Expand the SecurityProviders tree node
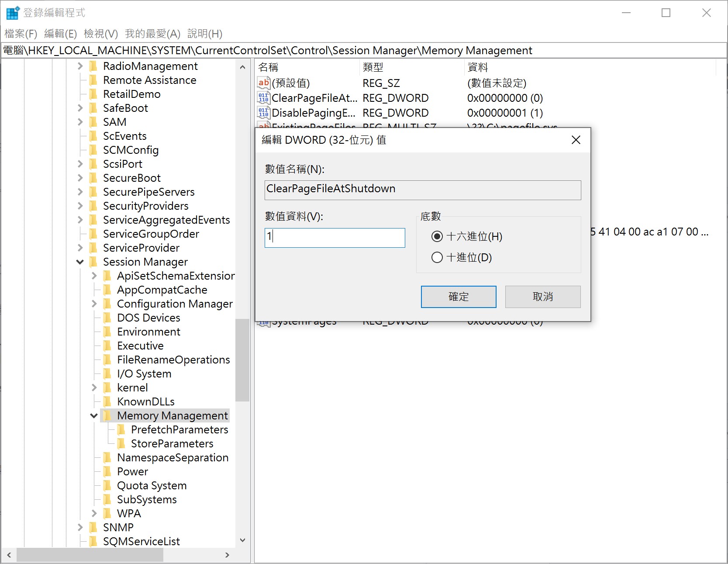This screenshot has height=564, width=728. click(80, 206)
